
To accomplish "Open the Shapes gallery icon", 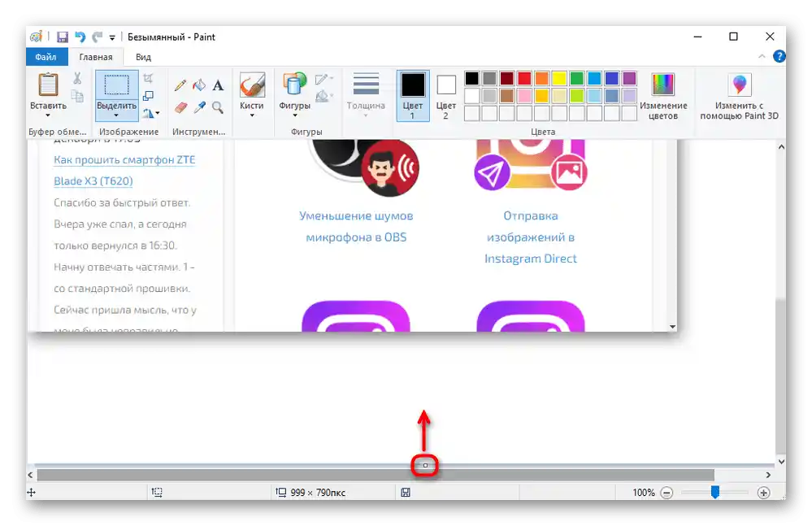I will [x=294, y=85].
